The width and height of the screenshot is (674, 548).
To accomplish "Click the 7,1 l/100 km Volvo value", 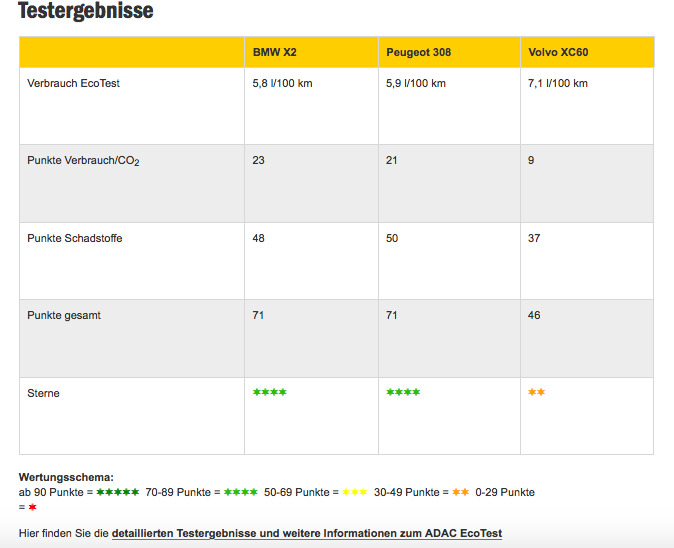I will [557, 83].
